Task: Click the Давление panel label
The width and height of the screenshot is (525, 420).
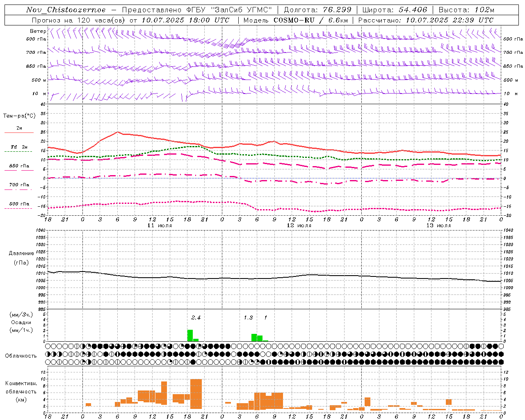Action: coord(21,253)
